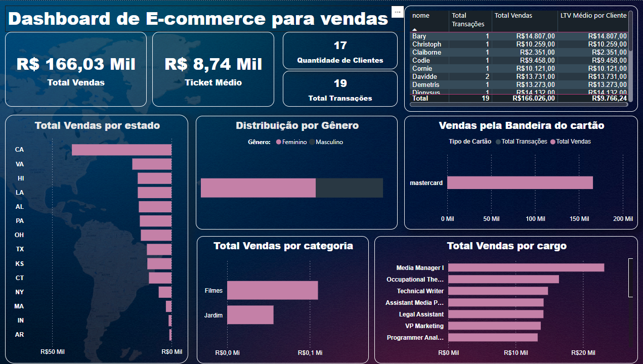Toggle the Total Transações legend item
Viewport: 643px width, 364px height.
[x=522, y=142]
